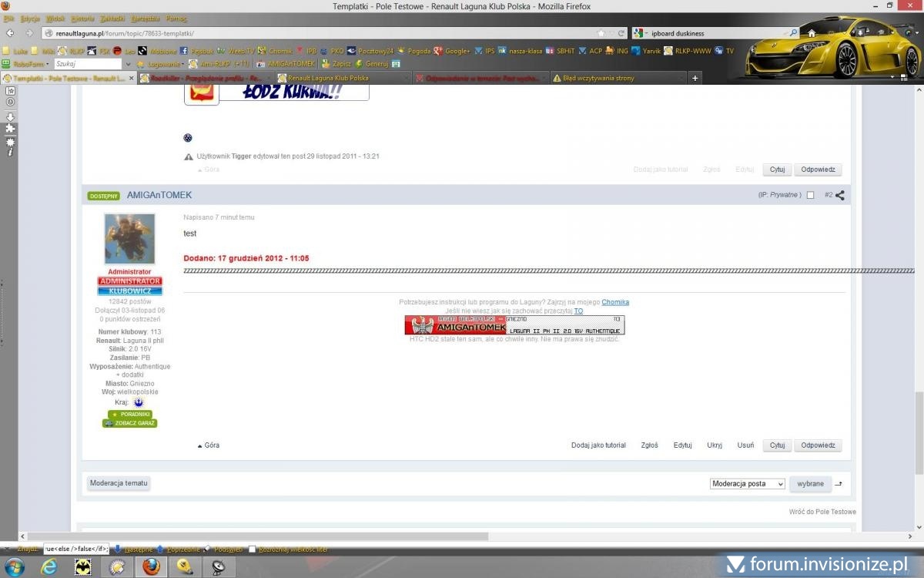Open the Historia menu
Image resolution: width=924 pixels, height=578 pixels.
(82, 18)
